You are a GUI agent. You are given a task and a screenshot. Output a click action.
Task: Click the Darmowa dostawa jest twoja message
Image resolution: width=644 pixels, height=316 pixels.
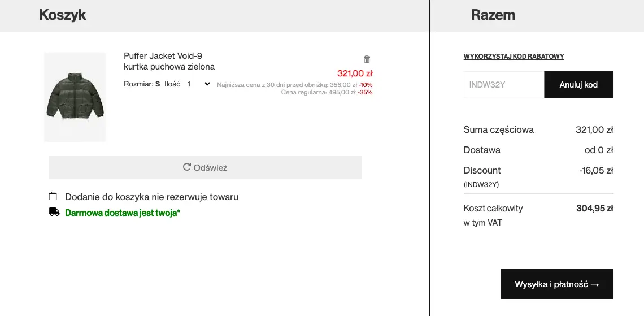123,213
